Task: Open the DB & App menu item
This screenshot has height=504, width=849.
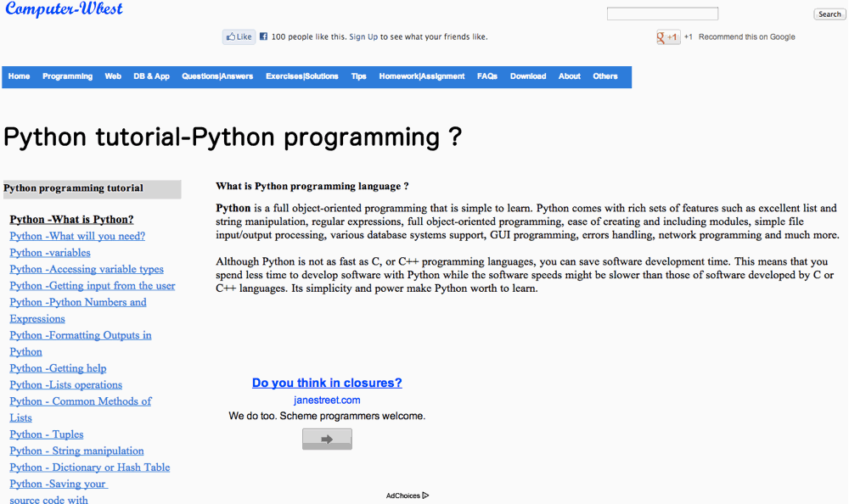Action: click(152, 76)
